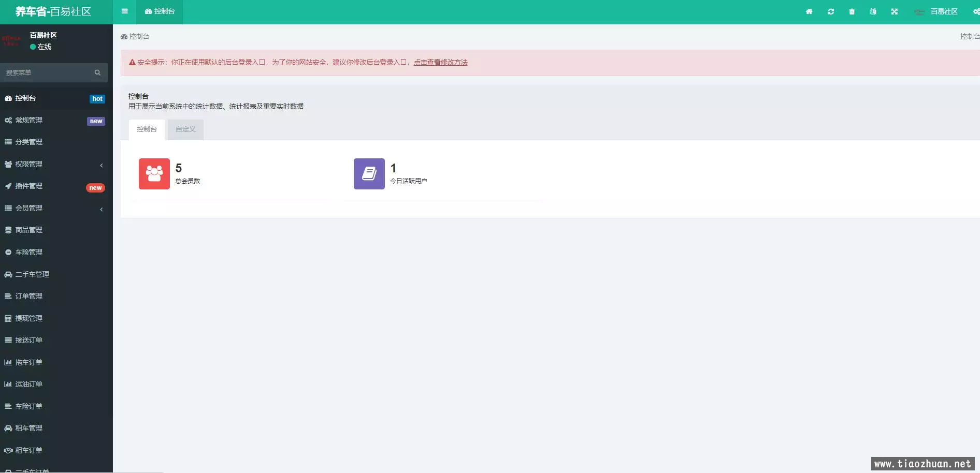Click the red new badge next to 插件管理
Image resolution: width=980 pixels, height=473 pixels.
pos(95,188)
